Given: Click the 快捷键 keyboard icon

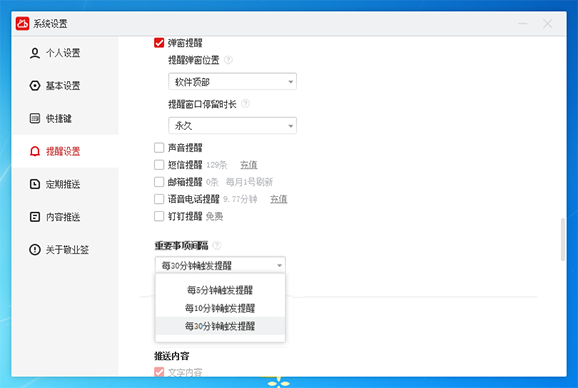Looking at the screenshot, I should click(35, 119).
